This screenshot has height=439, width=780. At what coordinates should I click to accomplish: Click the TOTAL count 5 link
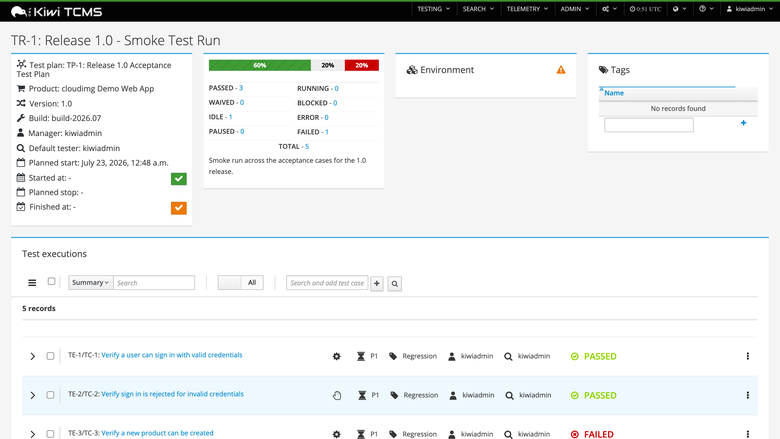307,147
